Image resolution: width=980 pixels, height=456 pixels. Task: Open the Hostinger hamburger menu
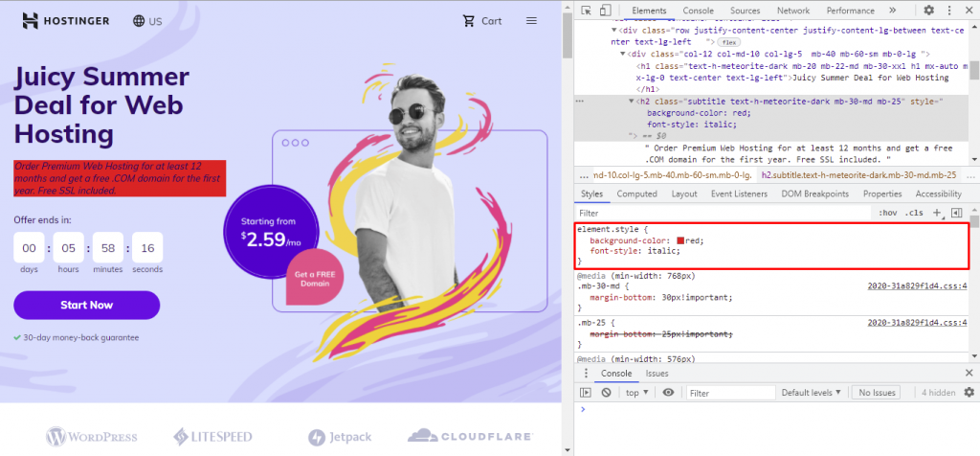tap(532, 21)
